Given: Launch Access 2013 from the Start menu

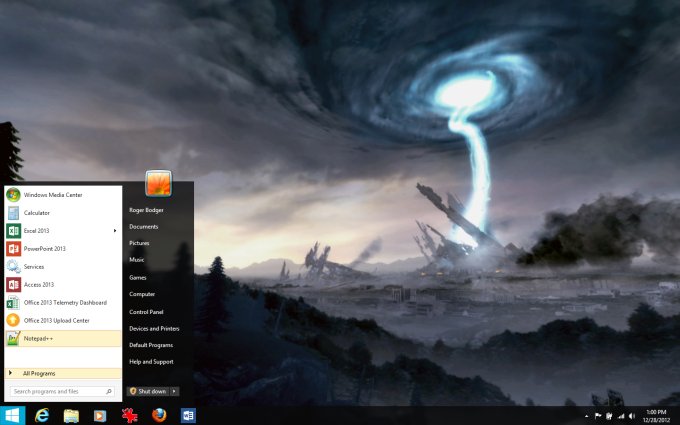Looking at the screenshot, I should point(63,284).
